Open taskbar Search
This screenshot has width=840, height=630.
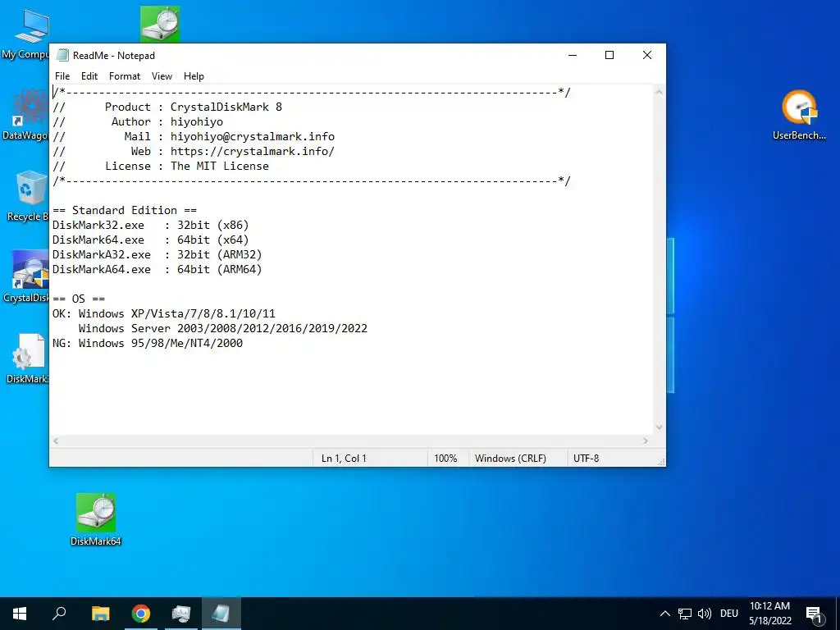pos(59,614)
